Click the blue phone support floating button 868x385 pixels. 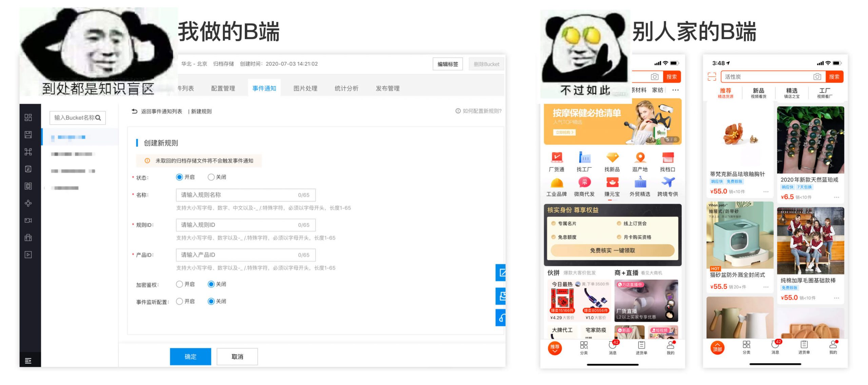[x=500, y=318]
